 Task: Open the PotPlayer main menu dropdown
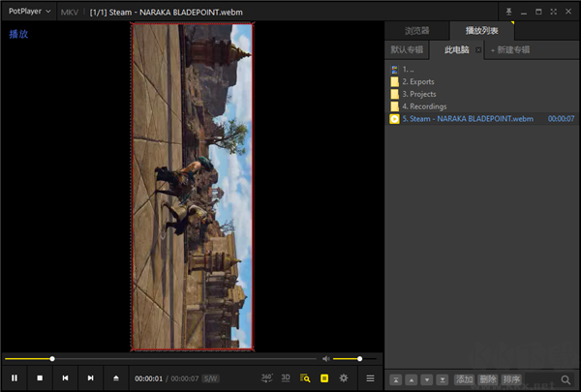pos(27,11)
